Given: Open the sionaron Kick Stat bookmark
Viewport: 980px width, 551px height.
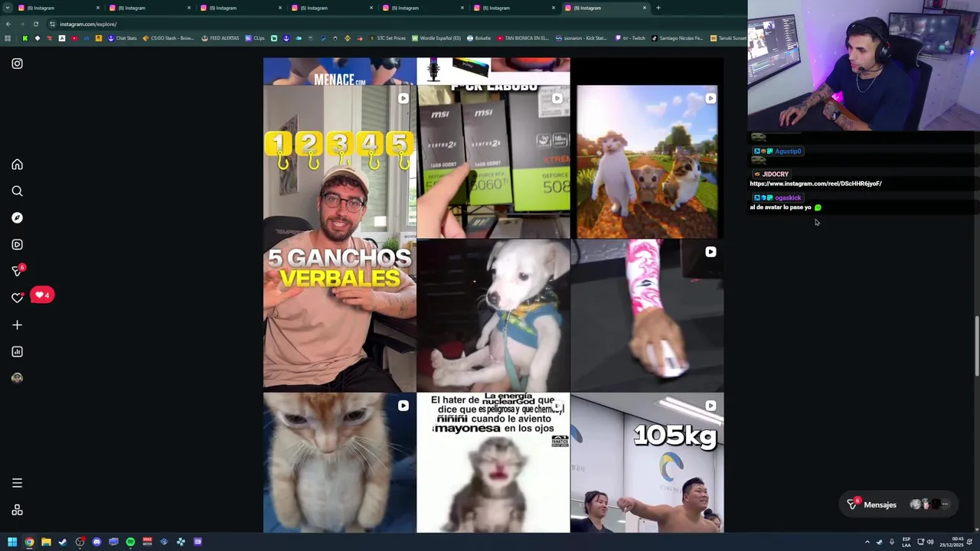Looking at the screenshot, I should click(x=580, y=38).
